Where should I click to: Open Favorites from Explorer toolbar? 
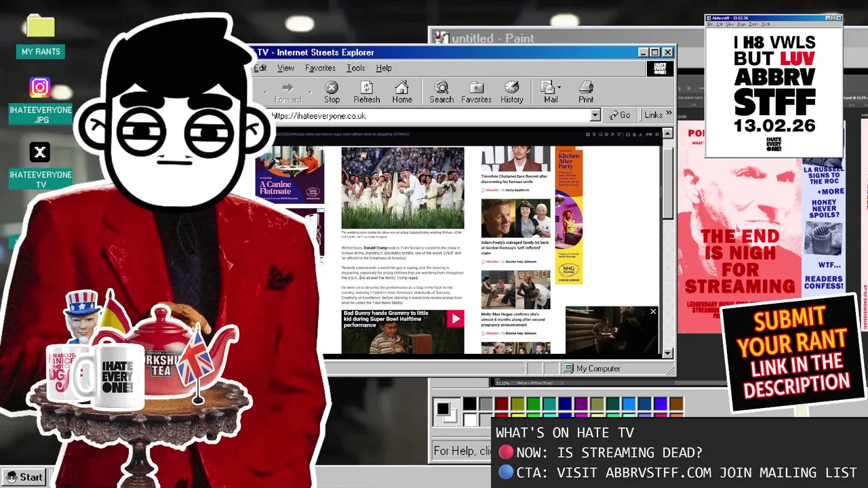coord(477,92)
